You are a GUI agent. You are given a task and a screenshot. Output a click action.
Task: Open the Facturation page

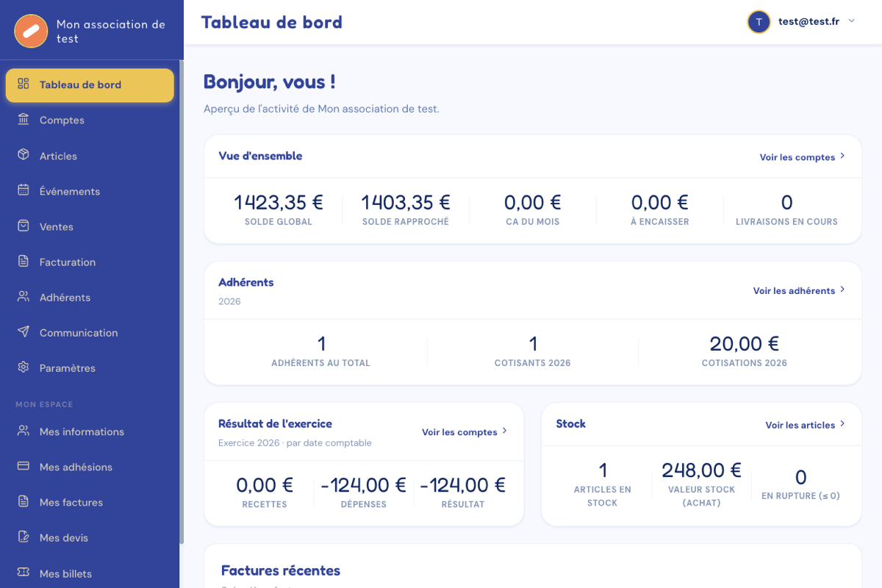pos(90,262)
